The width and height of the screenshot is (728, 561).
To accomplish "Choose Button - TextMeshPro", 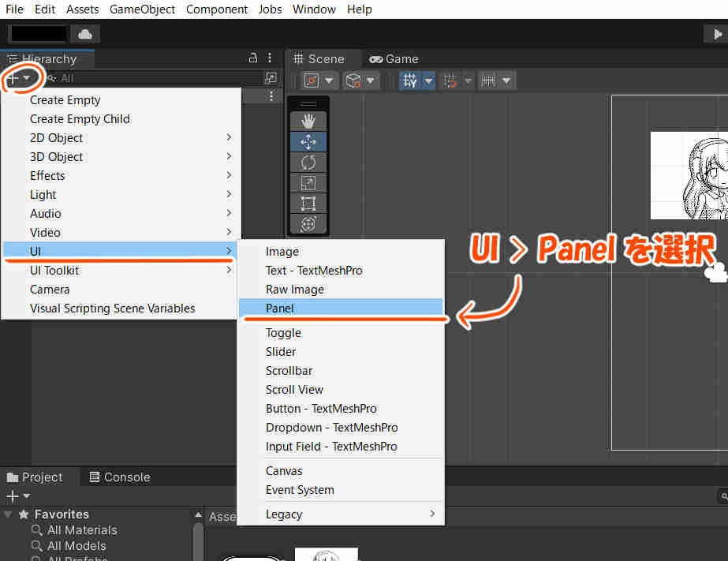I will pos(342,409).
